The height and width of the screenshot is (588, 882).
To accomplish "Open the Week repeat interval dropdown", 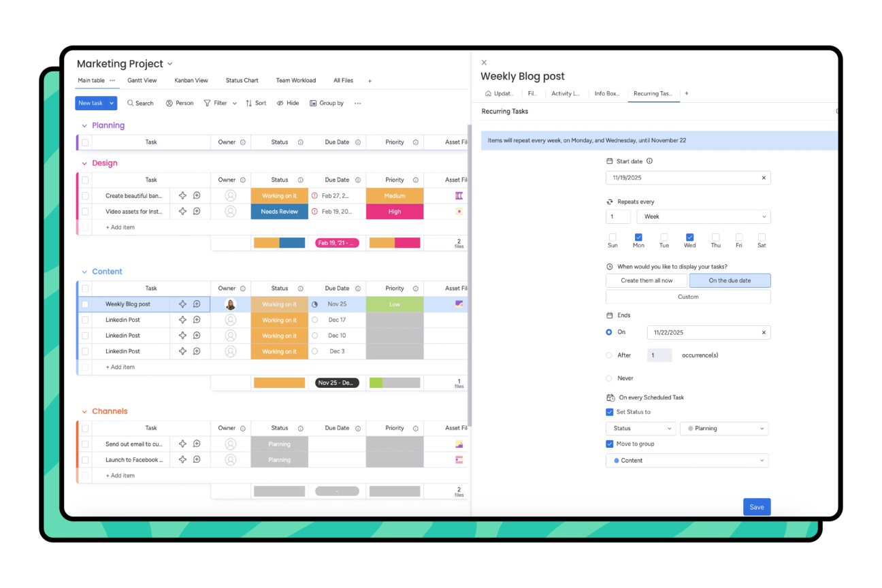I will point(704,216).
